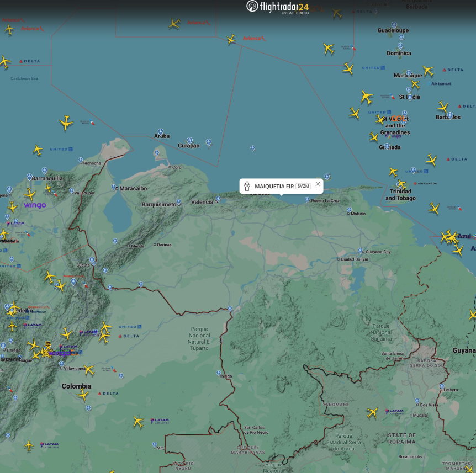This screenshot has width=476, height=473.
Task: Select the Air Transat aircraft near Martinique
Action: 415,84
